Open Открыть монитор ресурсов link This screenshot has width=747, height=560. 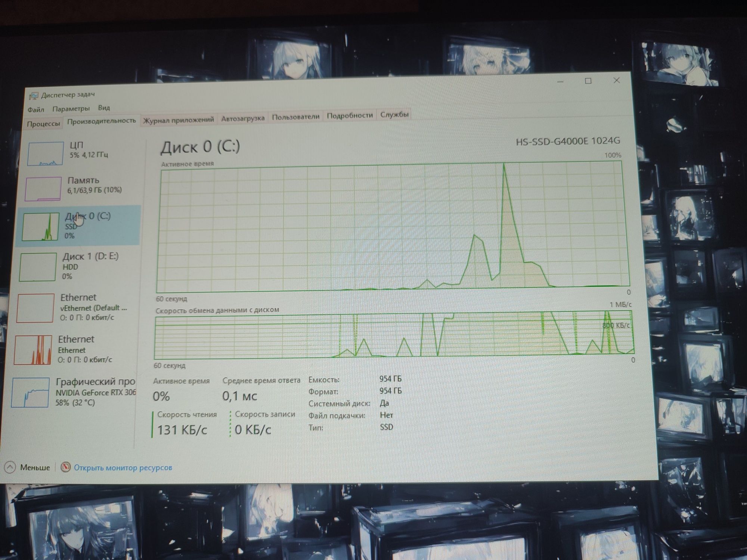click(x=123, y=468)
